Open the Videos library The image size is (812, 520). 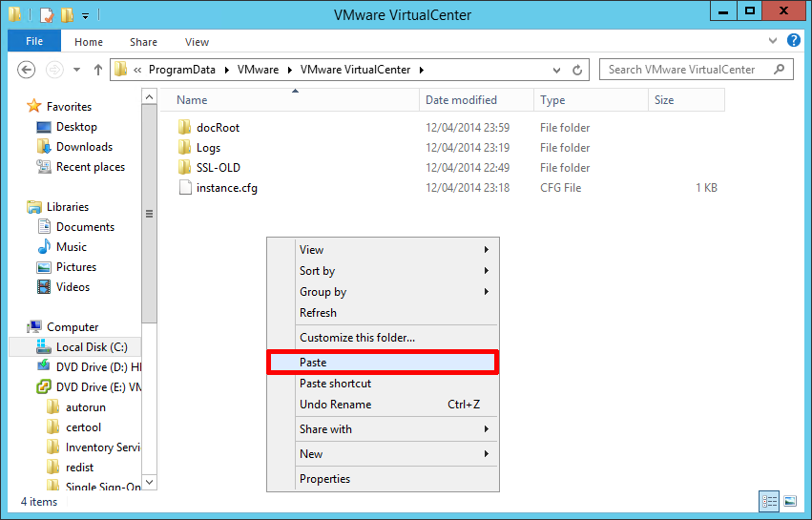point(73,287)
